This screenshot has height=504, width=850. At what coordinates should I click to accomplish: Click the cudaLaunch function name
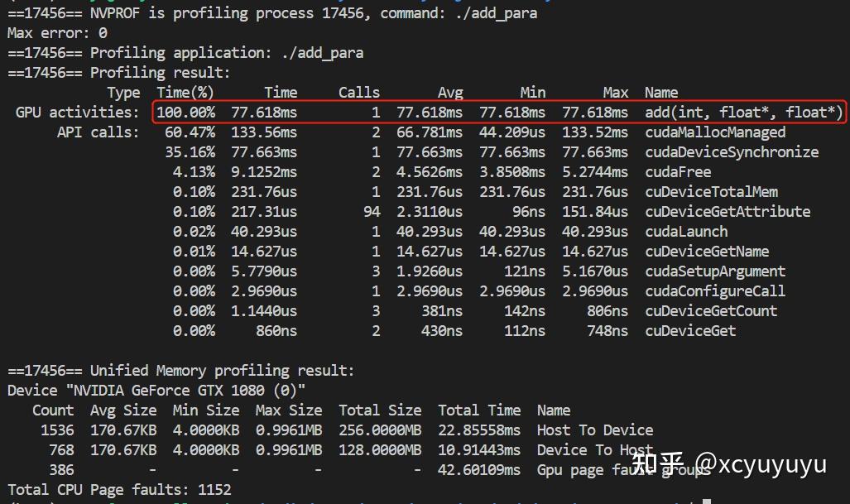(686, 232)
